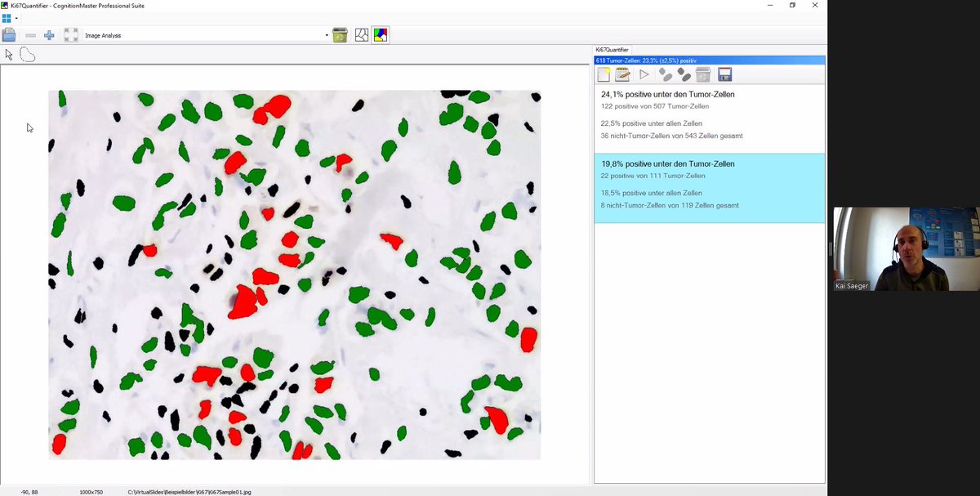Click the file path in the status bar
This screenshot has height=496, width=980.
[189, 492]
